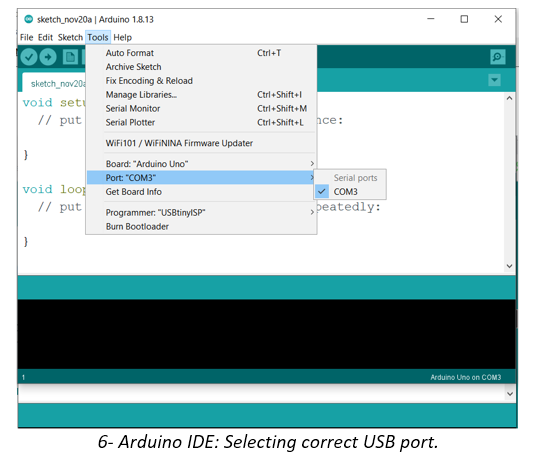Click the Arduino logo in title bar
Image resolution: width=533 pixels, height=471 pixels.
coord(29,19)
